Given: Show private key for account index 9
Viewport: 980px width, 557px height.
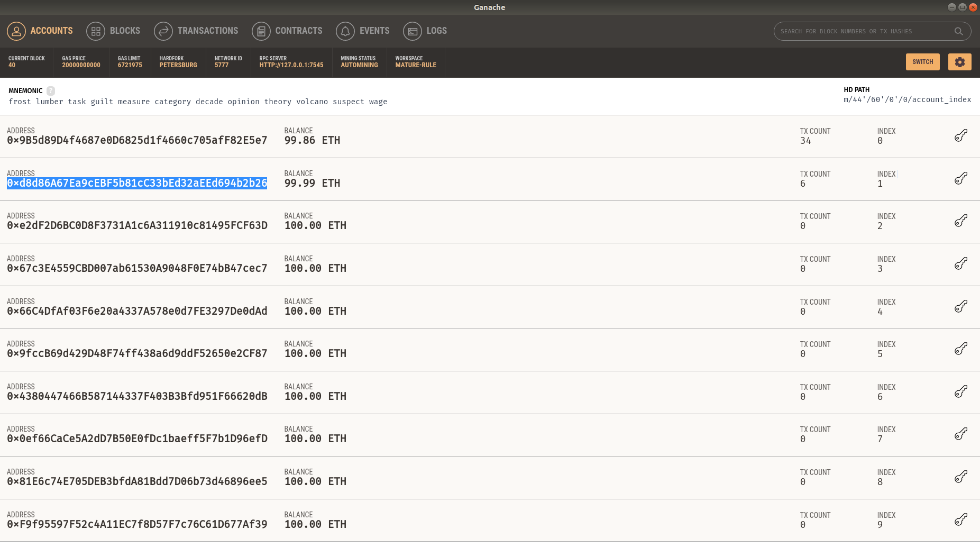Looking at the screenshot, I should tap(961, 520).
